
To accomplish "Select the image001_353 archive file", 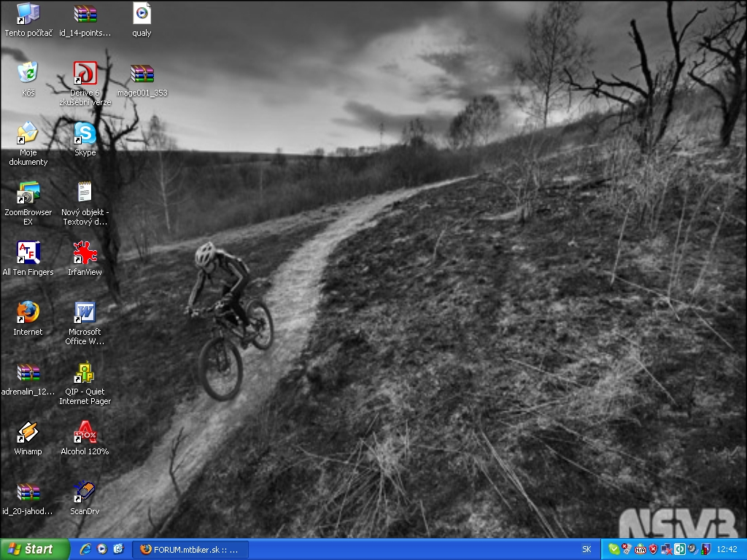I will click(142, 73).
